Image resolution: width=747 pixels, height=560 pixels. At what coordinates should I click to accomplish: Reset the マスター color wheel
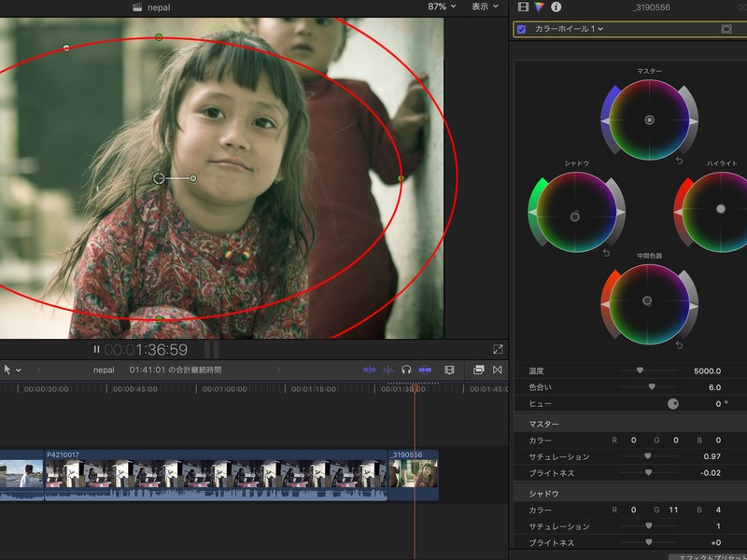[681, 161]
